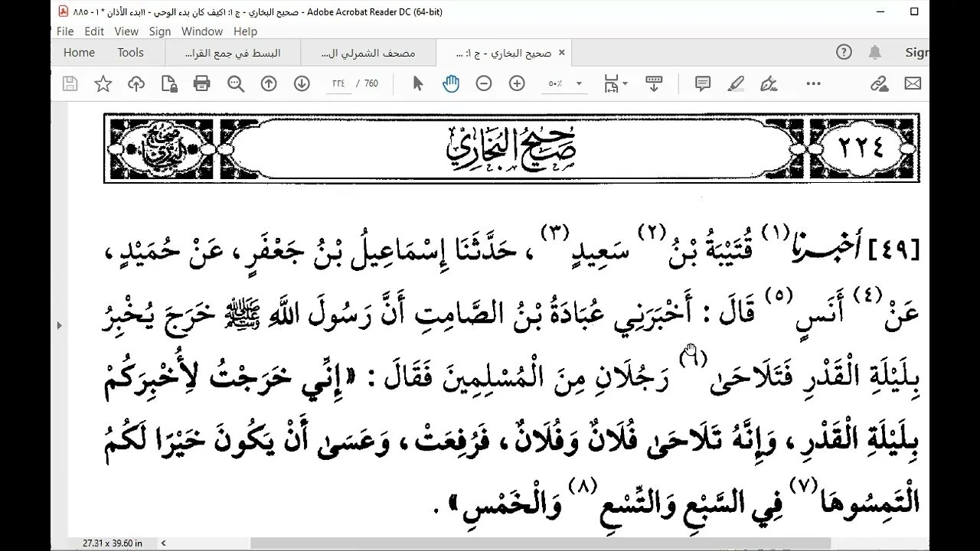
Task: Go to next page arrow
Action: pyautogui.click(x=302, y=84)
